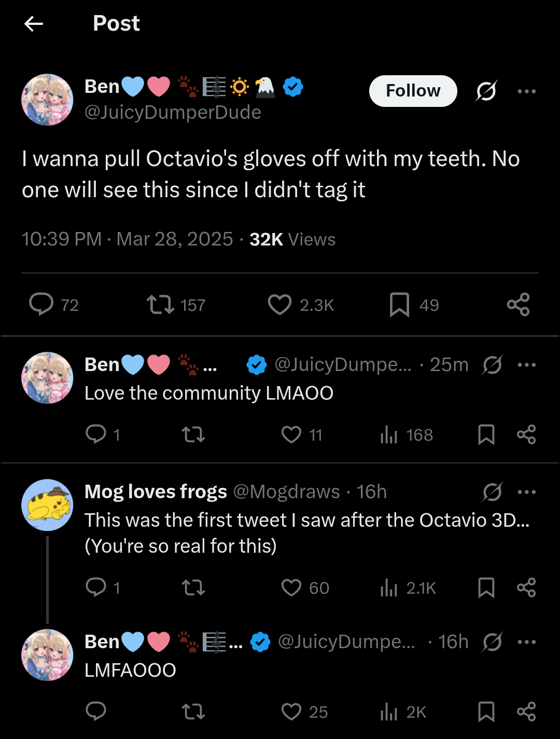Share the LMFAOOO reply

(526, 711)
